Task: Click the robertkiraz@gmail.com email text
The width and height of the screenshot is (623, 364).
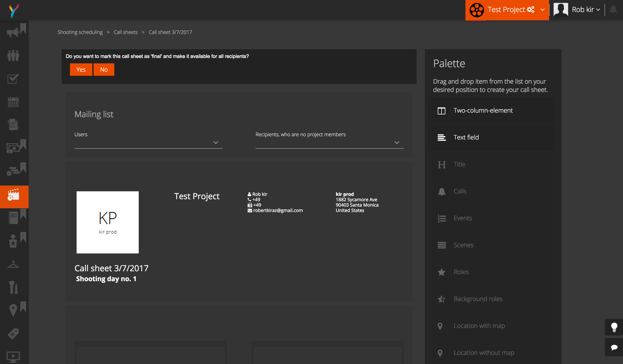Action: pyautogui.click(x=278, y=210)
